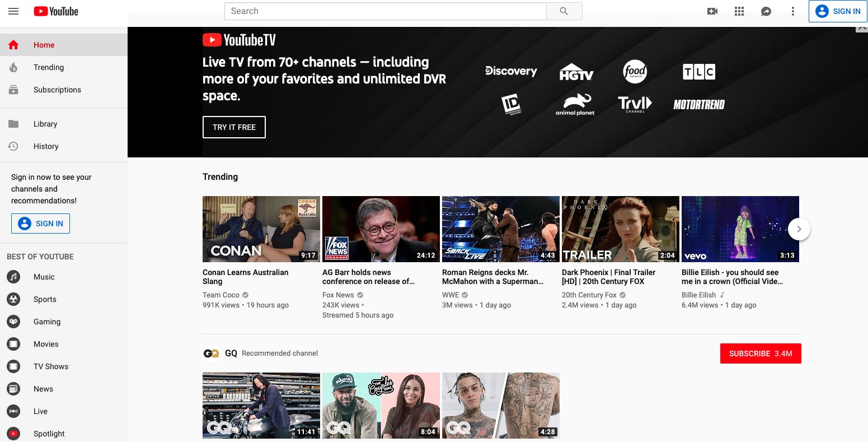The width and height of the screenshot is (868, 442).
Task: Click the Subscriptions icon
Action: 13,90
